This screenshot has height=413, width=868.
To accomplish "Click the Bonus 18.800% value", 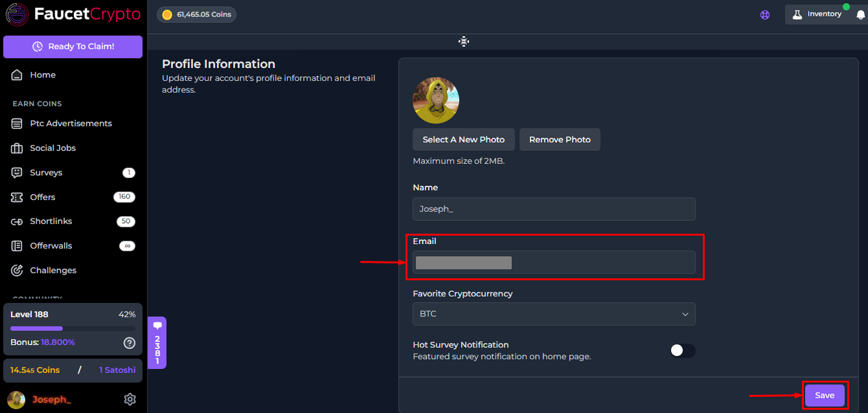I will [x=58, y=342].
